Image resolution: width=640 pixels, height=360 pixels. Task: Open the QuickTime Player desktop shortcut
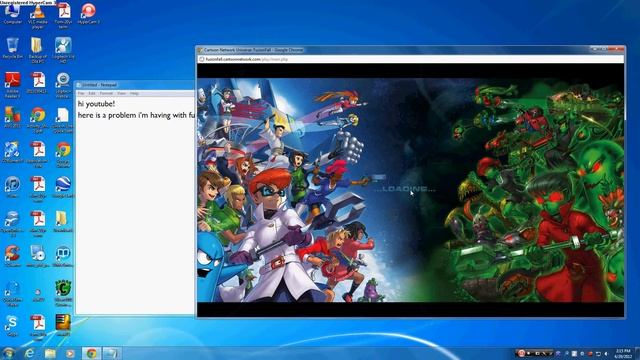[12, 293]
